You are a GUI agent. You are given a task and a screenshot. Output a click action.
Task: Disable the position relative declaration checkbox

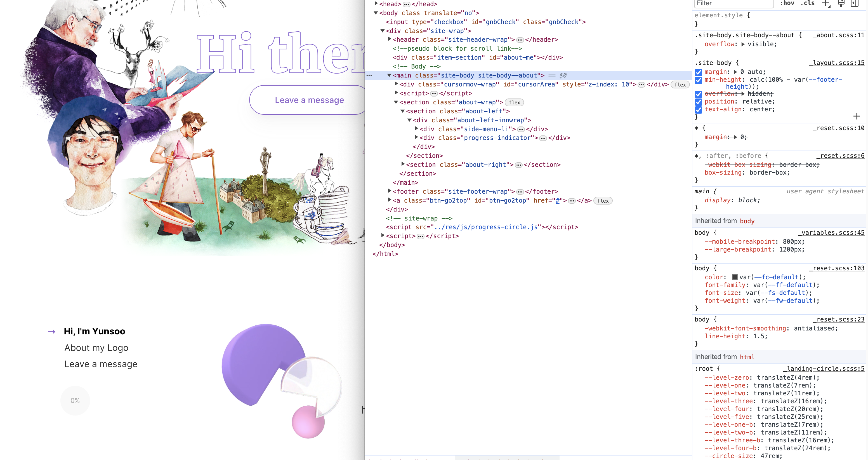[699, 102]
